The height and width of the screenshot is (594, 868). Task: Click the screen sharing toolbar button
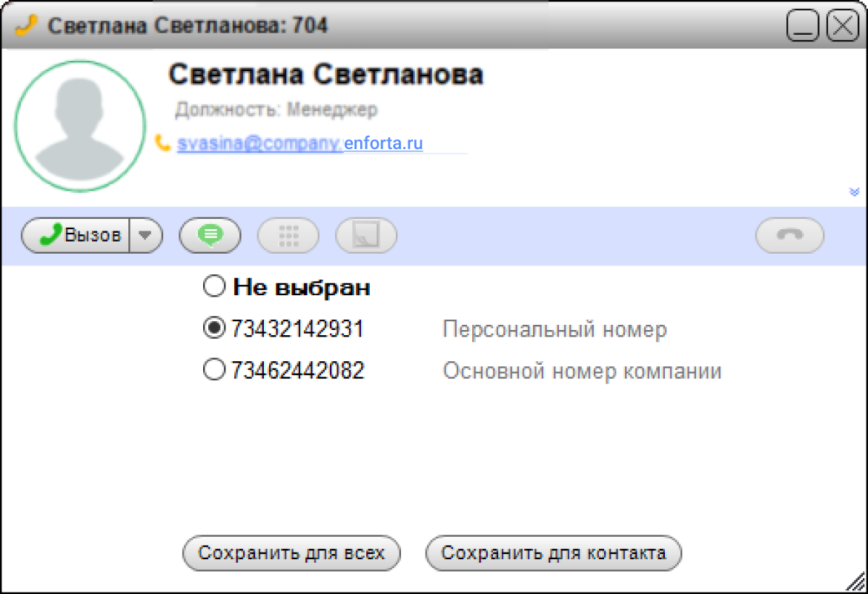click(366, 235)
